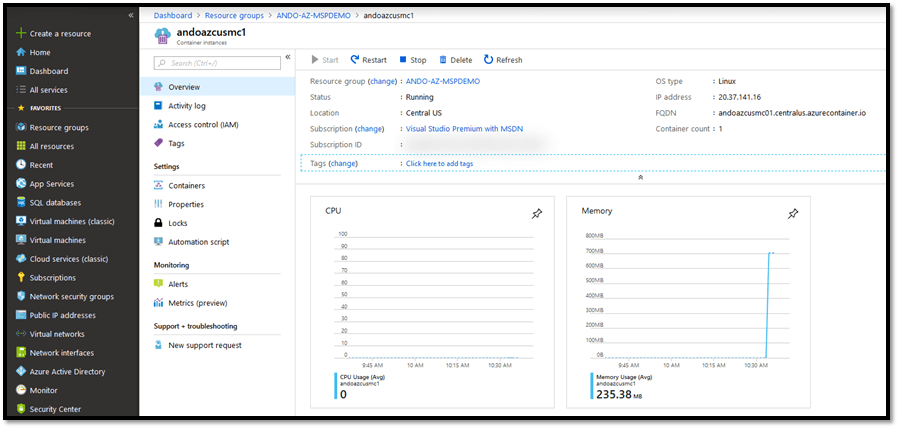Image resolution: width=899 pixels, height=429 pixels.
Task: Open Visual Studio Premium with MSDN link
Action: coord(464,129)
